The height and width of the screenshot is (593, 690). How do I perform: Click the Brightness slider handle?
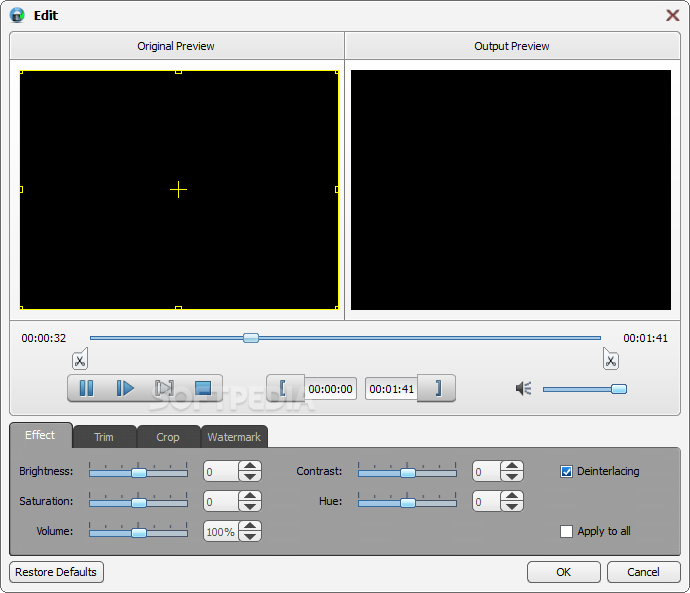point(139,473)
